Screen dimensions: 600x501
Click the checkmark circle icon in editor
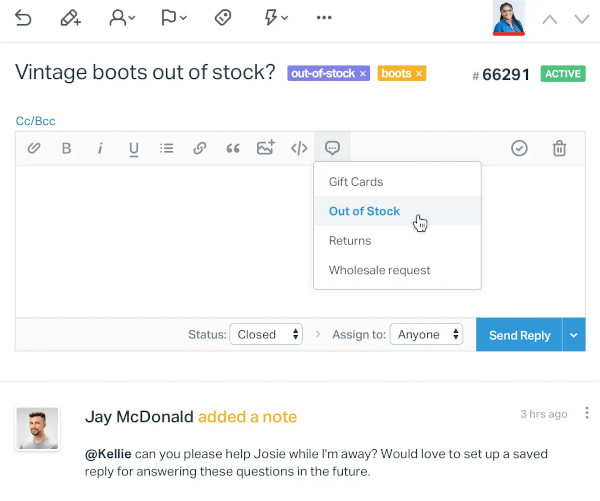[519, 148]
